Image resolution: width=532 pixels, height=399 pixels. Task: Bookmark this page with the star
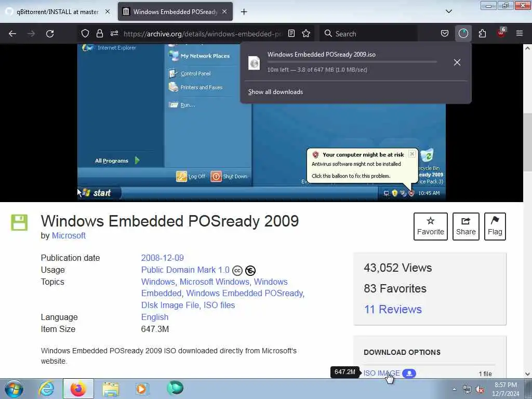[306, 33]
